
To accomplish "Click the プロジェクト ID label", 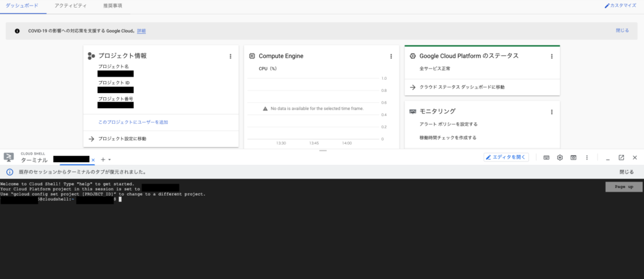I will click(114, 83).
